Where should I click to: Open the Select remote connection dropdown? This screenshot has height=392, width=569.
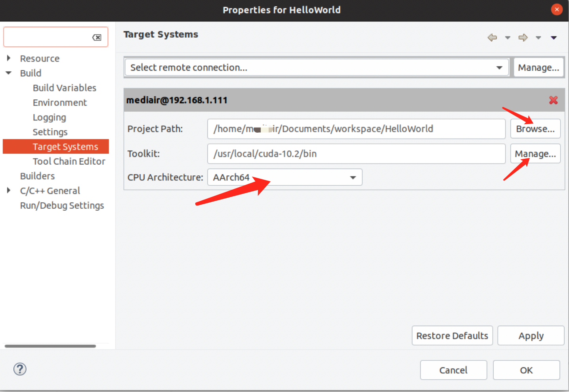tap(499, 67)
